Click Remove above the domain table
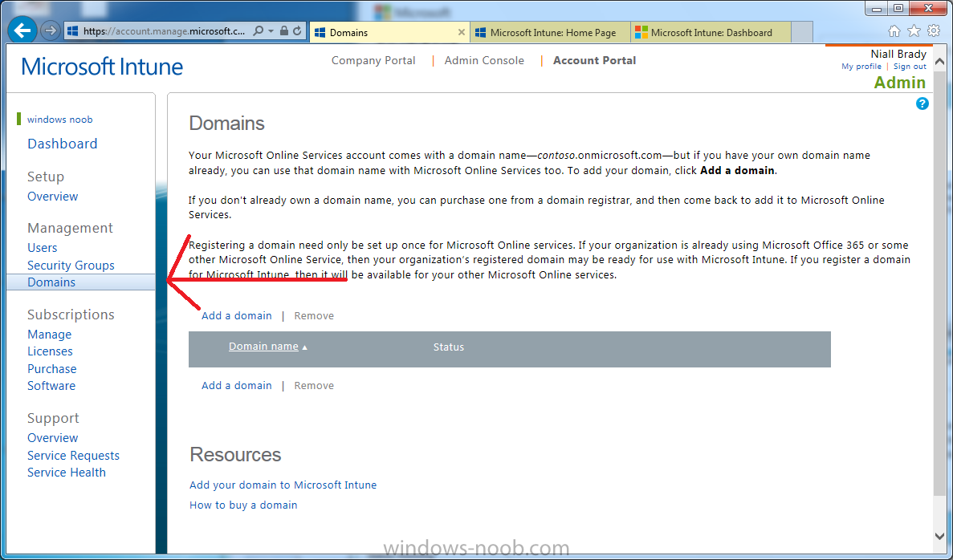This screenshot has height=560, width=953. [314, 316]
